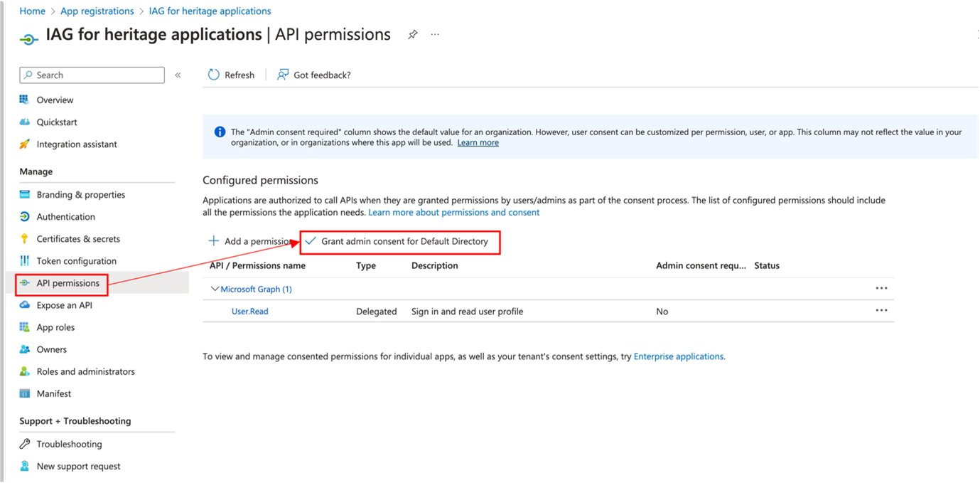Click the Quickstart cloud icon
Viewport: 980px width, 483px height.
point(24,122)
